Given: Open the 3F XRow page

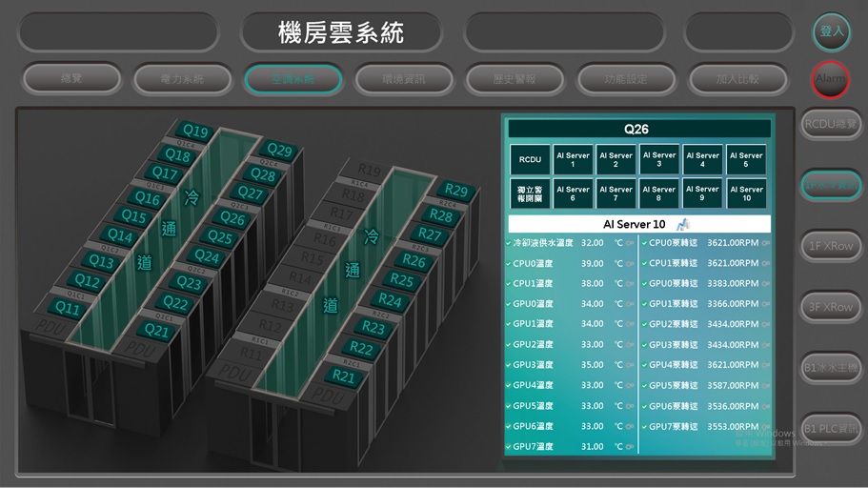Looking at the screenshot, I should pos(831,307).
